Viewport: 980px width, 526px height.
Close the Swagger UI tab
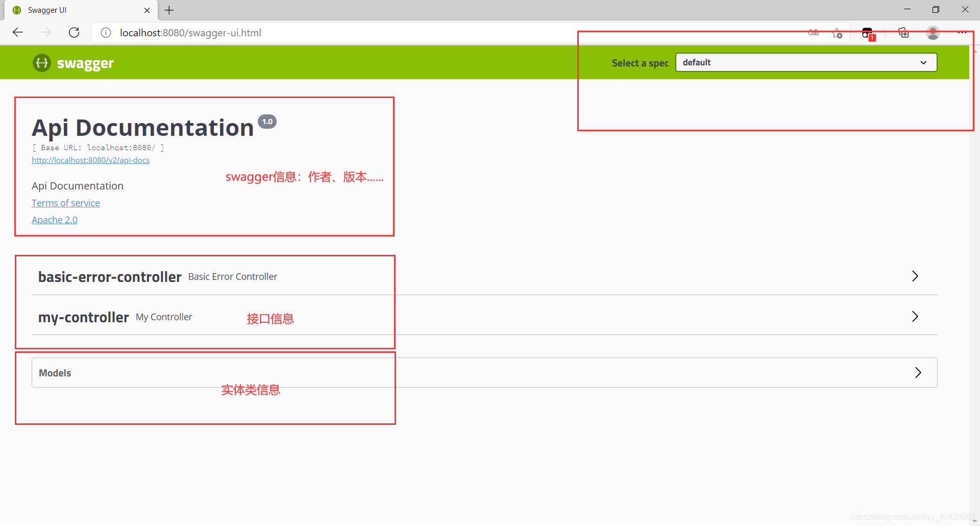147,10
